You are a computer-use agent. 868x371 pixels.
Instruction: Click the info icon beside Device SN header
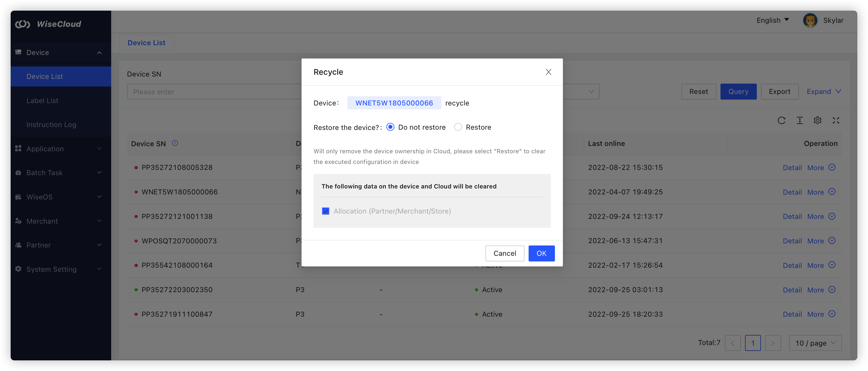pyautogui.click(x=175, y=143)
